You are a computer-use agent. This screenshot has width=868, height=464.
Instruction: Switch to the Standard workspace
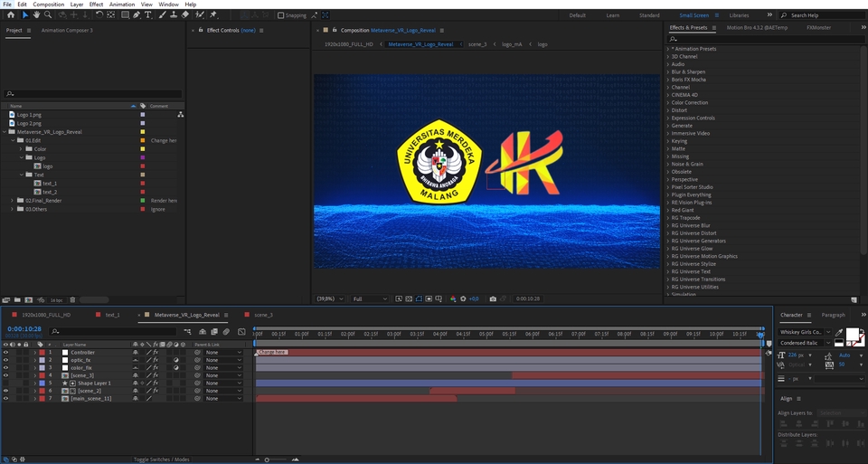pos(649,15)
